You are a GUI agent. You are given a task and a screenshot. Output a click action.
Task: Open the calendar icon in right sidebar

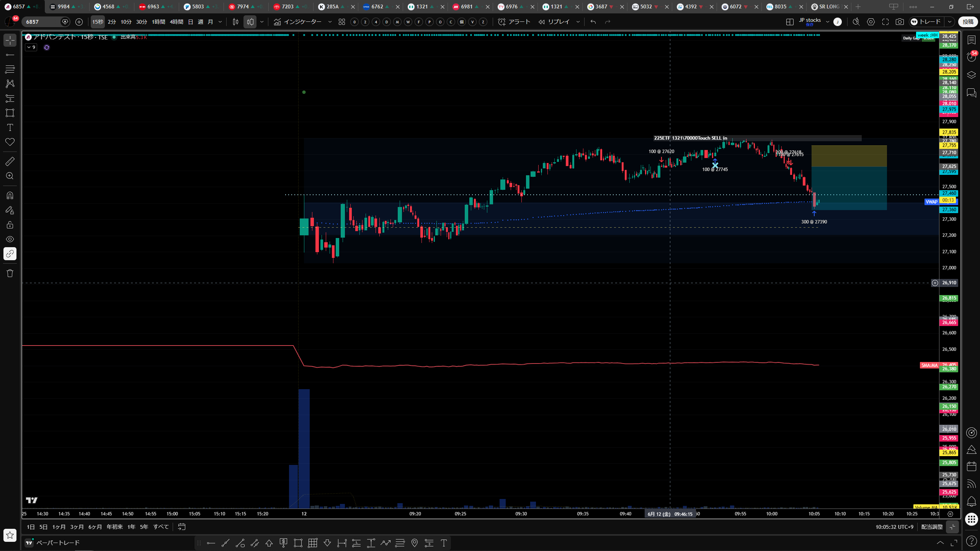[972, 466]
